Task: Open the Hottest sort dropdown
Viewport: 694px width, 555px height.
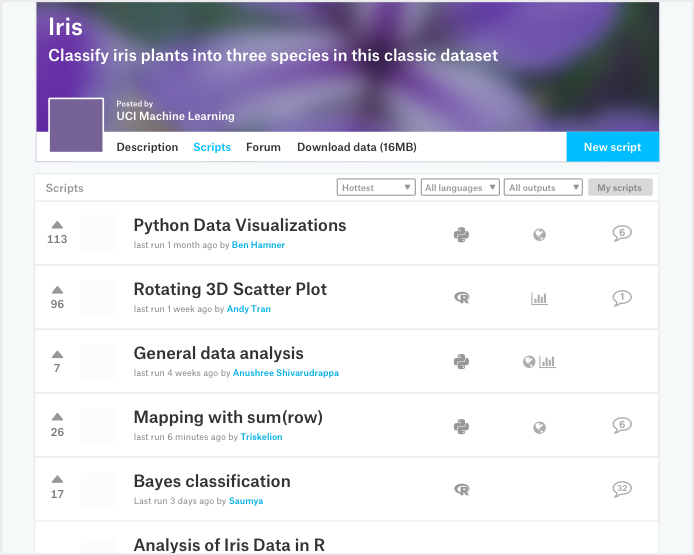Action: tap(376, 188)
